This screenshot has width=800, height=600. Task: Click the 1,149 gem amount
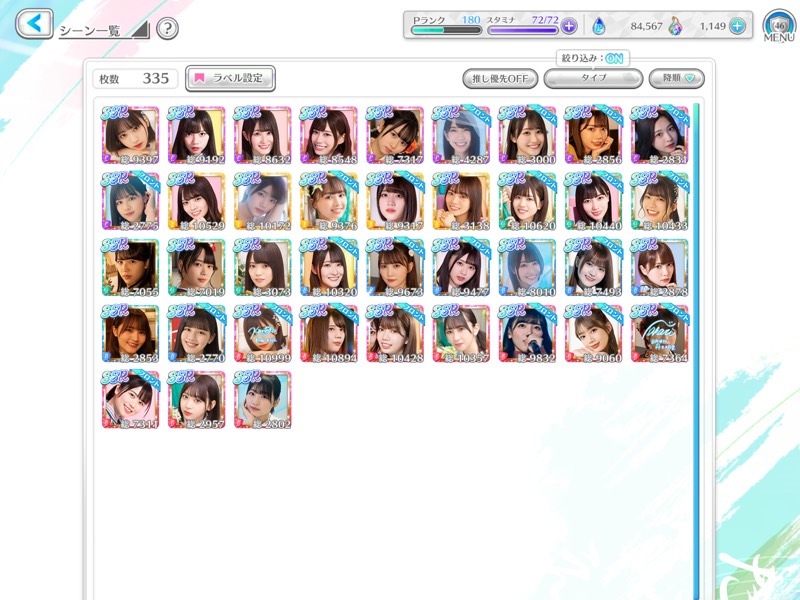tap(712, 26)
